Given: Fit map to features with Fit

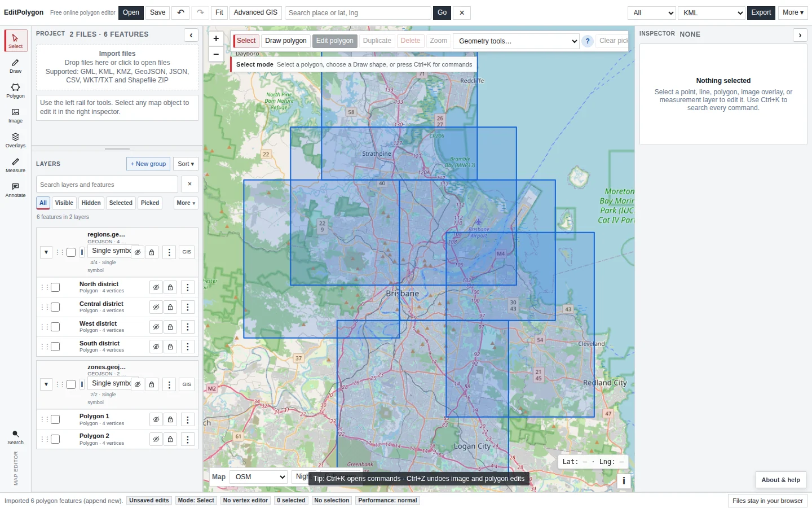Looking at the screenshot, I should [219, 12].
